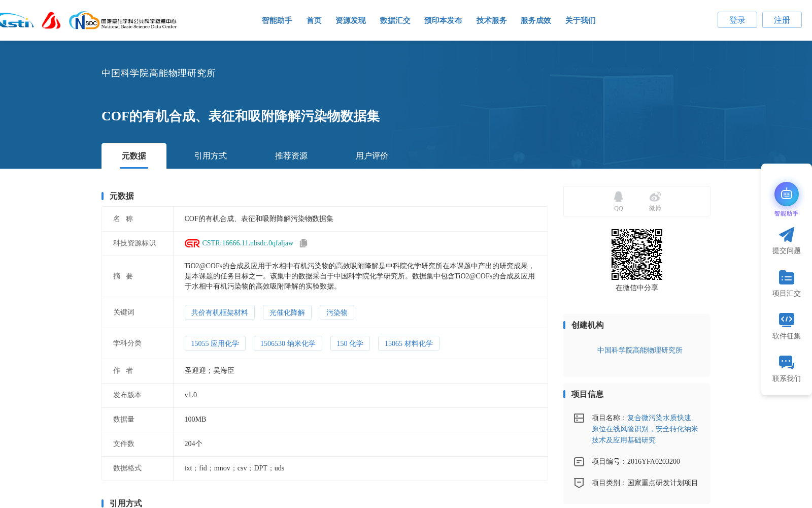Select subject tag 150 化学
812x508 pixels.
point(350,343)
